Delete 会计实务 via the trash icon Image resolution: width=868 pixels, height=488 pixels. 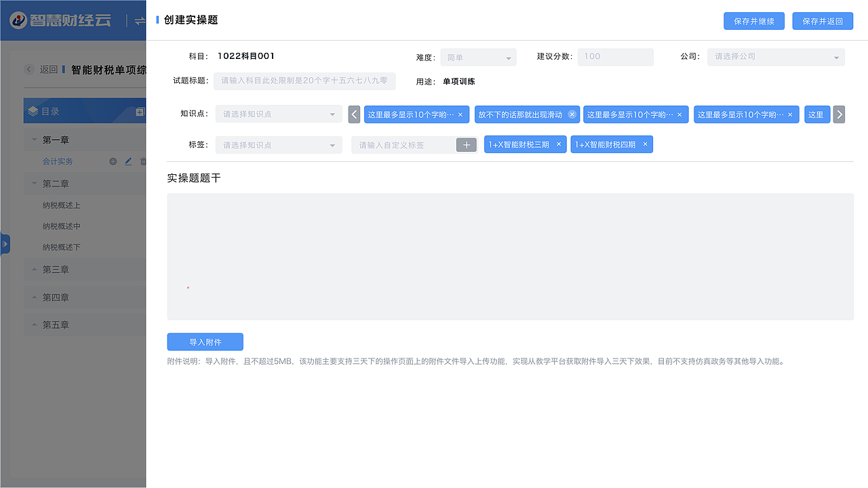point(143,161)
